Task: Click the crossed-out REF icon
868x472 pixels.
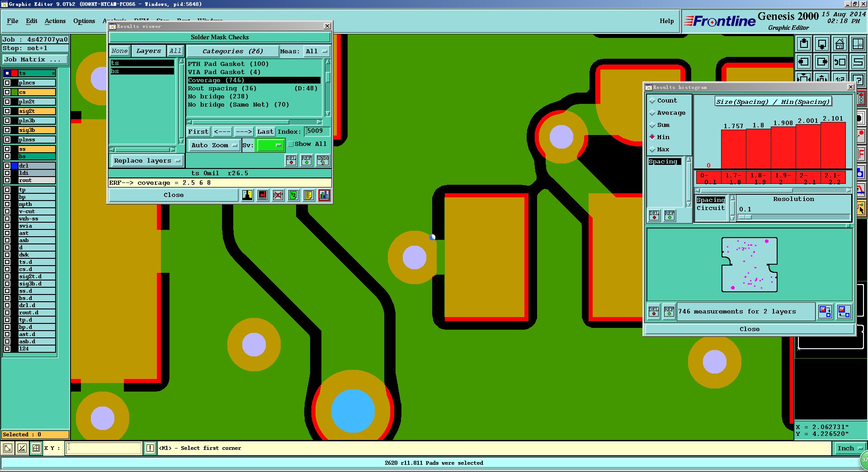Action: pos(278,195)
